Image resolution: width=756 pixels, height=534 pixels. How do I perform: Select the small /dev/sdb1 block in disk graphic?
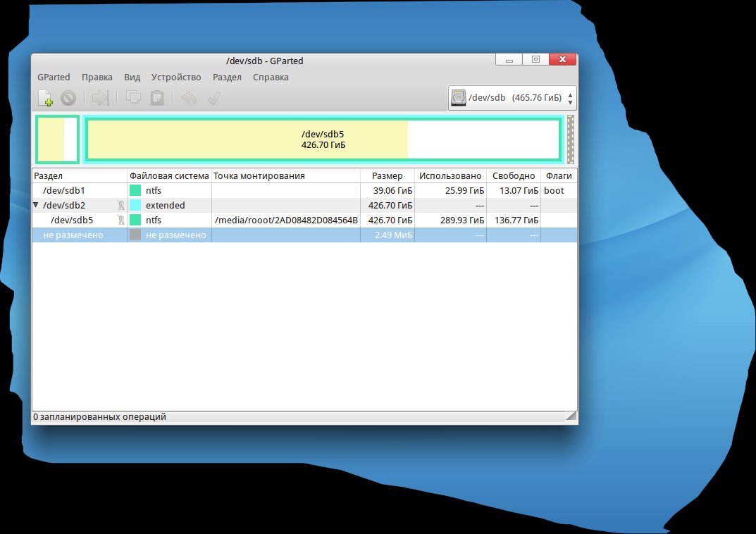[x=57, y=139]
